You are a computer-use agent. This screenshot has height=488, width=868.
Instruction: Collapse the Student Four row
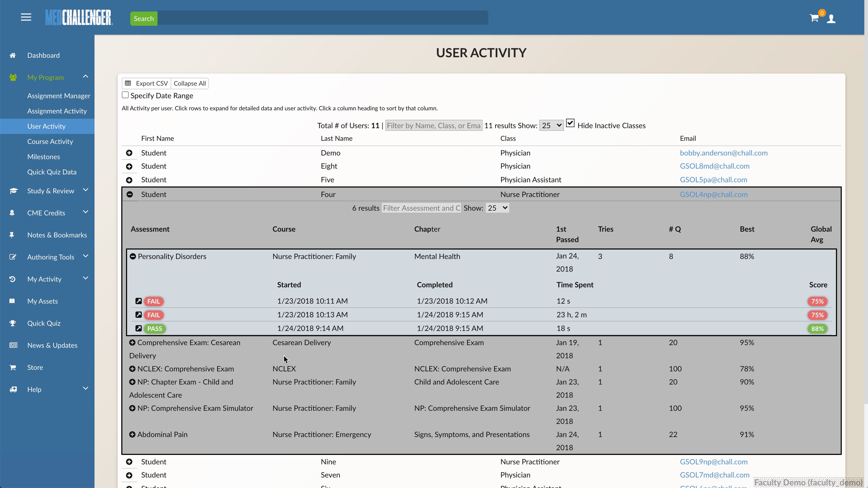129,194
